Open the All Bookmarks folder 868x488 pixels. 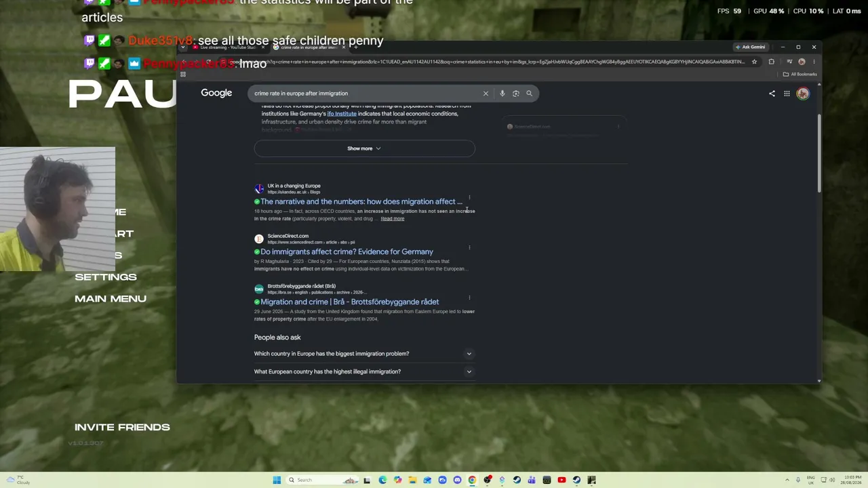[x=800, y=75]
